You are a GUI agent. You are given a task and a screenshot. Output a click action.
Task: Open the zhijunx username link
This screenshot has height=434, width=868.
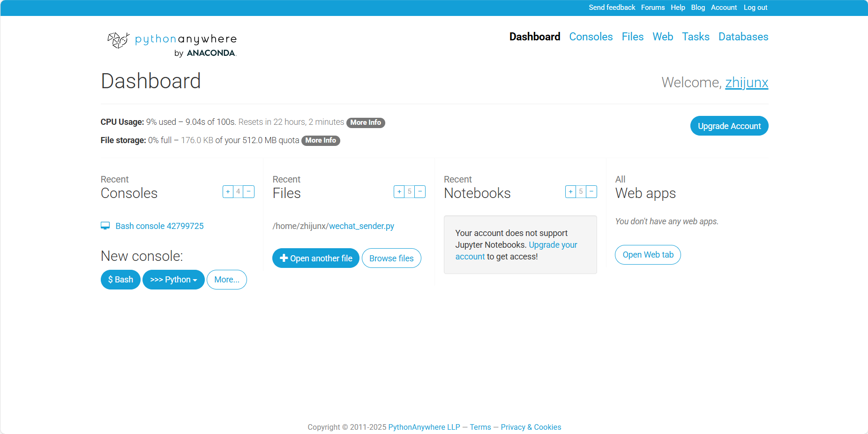click(x=747, y=83)
